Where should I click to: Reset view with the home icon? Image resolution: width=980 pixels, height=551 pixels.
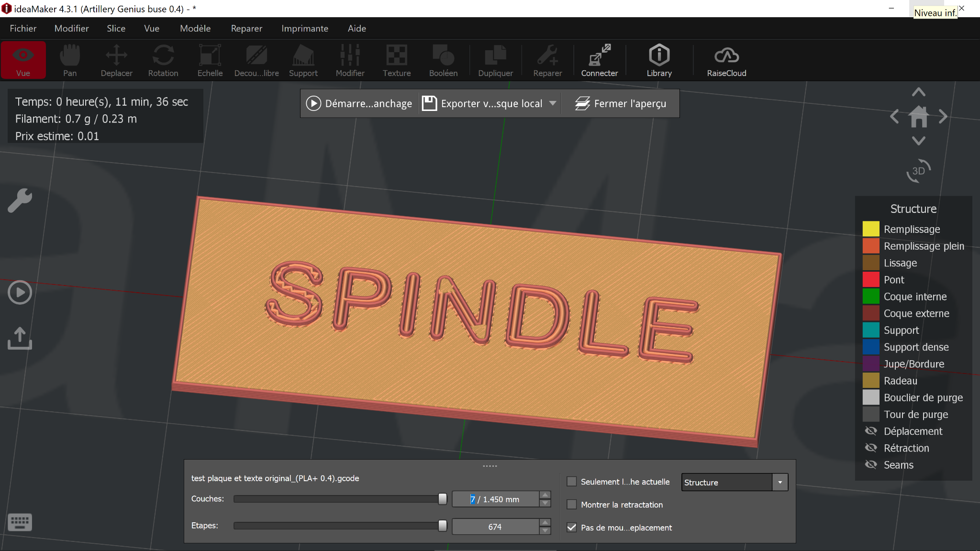[x=918, y=117]
